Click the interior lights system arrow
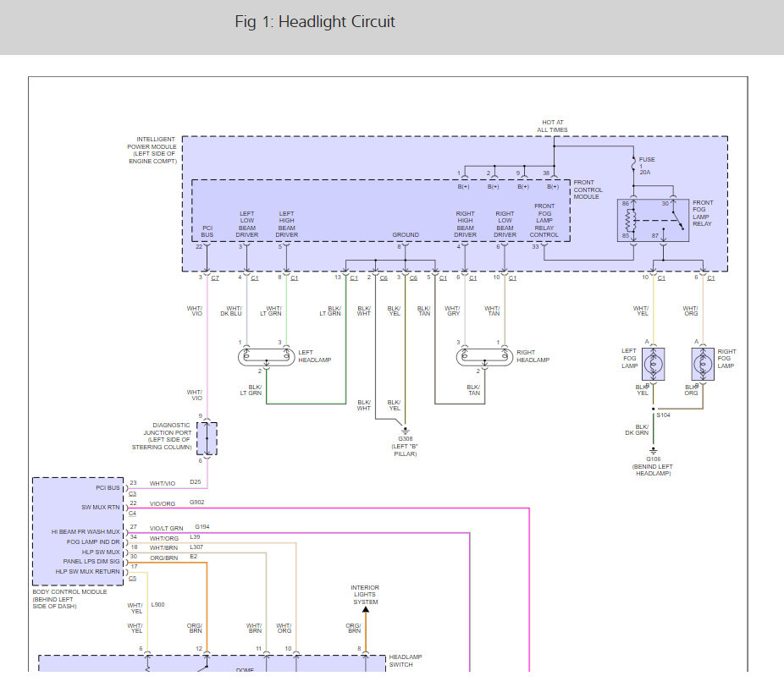784x698 pixels. point(366,609)
